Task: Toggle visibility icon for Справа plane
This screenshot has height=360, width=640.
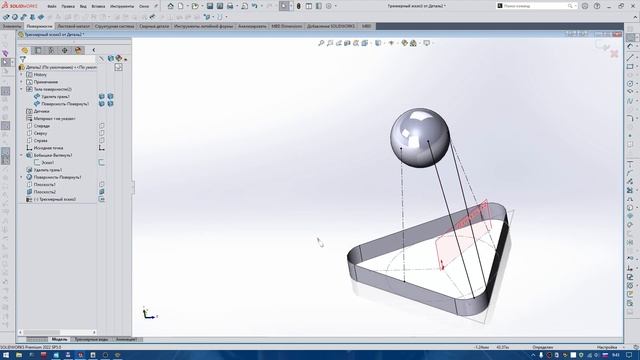Action: tap(102, 140)
